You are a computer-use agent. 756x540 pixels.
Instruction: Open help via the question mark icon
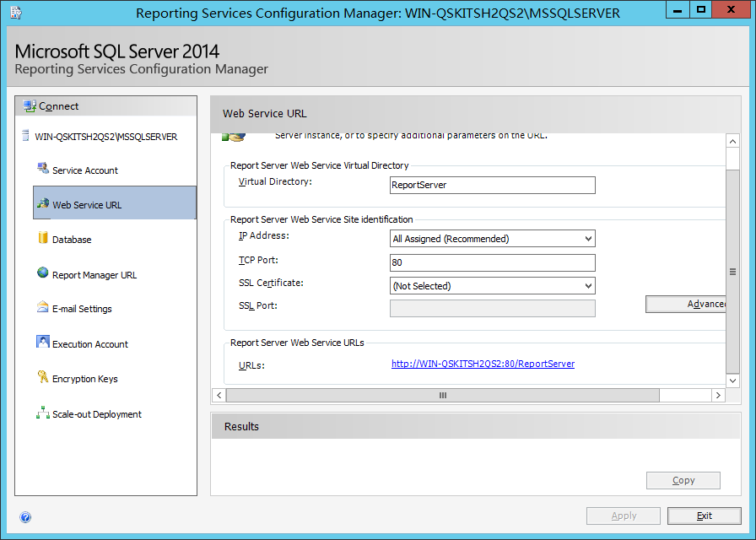tap(25, 517)
